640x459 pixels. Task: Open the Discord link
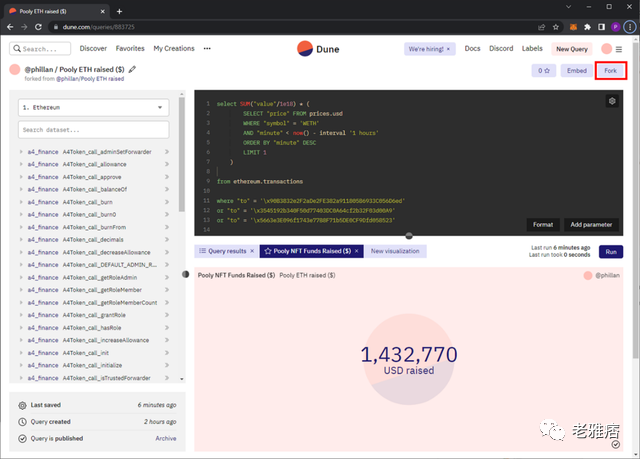coord(501,49)
